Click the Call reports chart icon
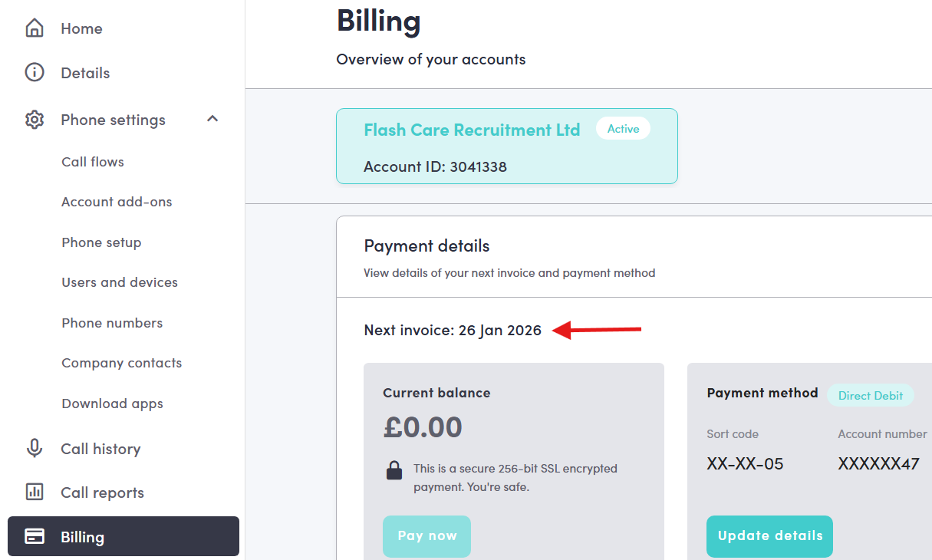Viewport: 932px width, 560px height. [35, 492]
